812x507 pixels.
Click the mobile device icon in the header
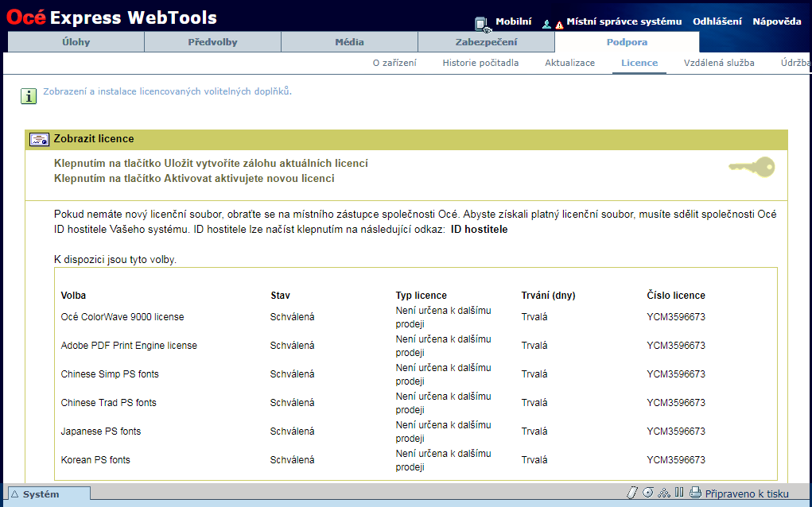point(483,25)
